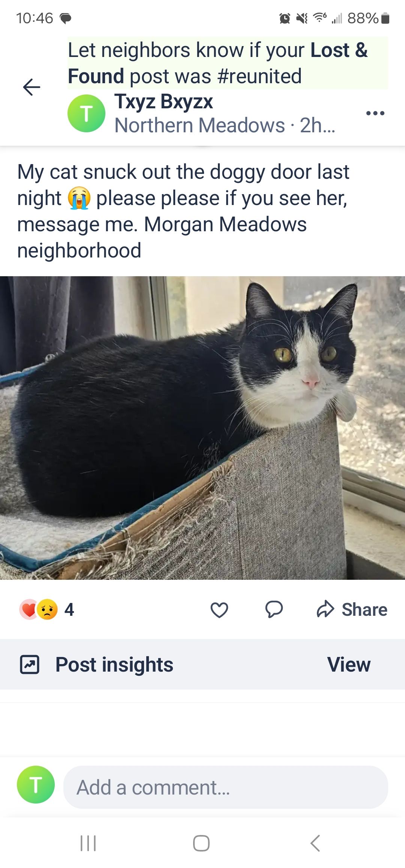The image size is (405, 868).
Task: Open the three-dot post options menu
Action: pyautogui.click(x=375, y=113)
